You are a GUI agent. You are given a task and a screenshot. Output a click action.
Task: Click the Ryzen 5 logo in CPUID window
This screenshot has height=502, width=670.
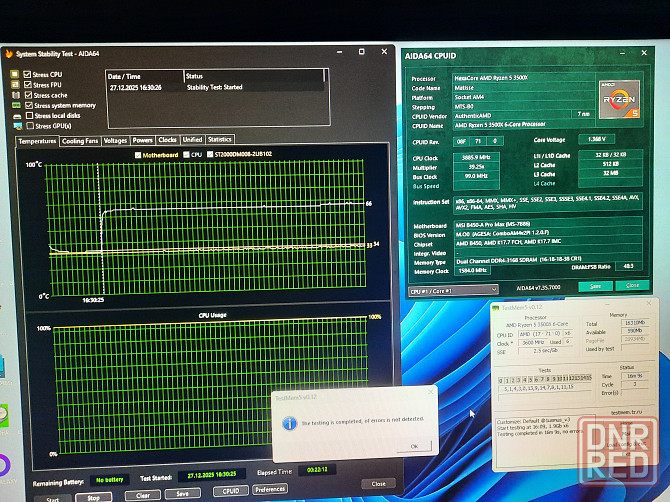(x=619, y=99)
